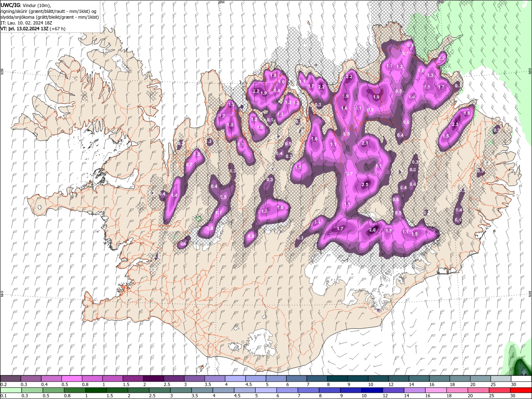The image size is (532, 399).
Task: Select the 'VT: þri. 13.02.2024 13Z' valid time
Action: tap(24, 29)
